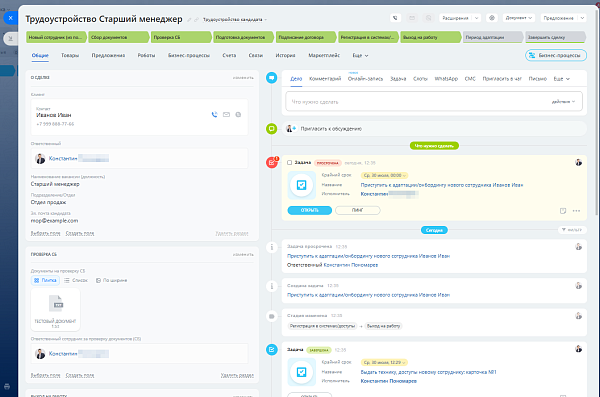The width and height of the screenshot is (600, 397).
Task: Open chat with contact Иванов Иван
Action: [238, 114]
